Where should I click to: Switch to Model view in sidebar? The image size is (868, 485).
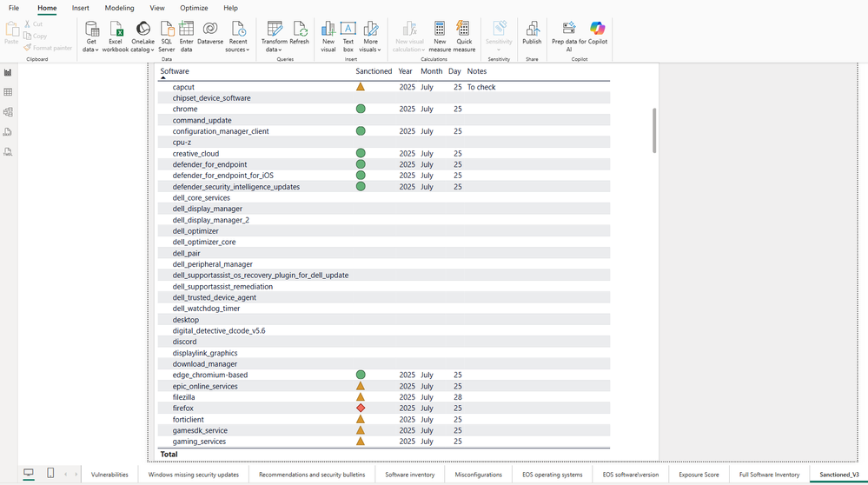pos(9,112)
